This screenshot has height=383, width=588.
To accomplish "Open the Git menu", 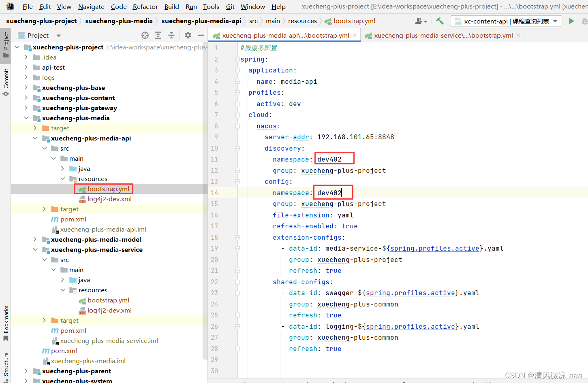I will 230,6.
